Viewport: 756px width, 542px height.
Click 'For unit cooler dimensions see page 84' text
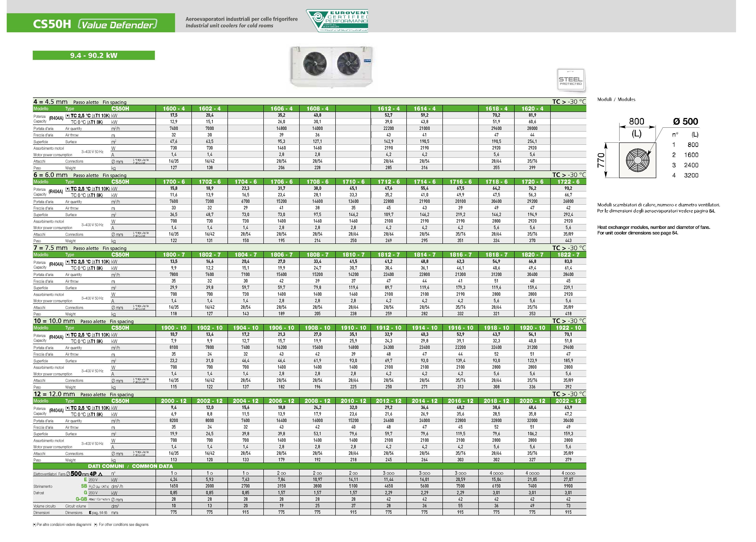point(637,233)
